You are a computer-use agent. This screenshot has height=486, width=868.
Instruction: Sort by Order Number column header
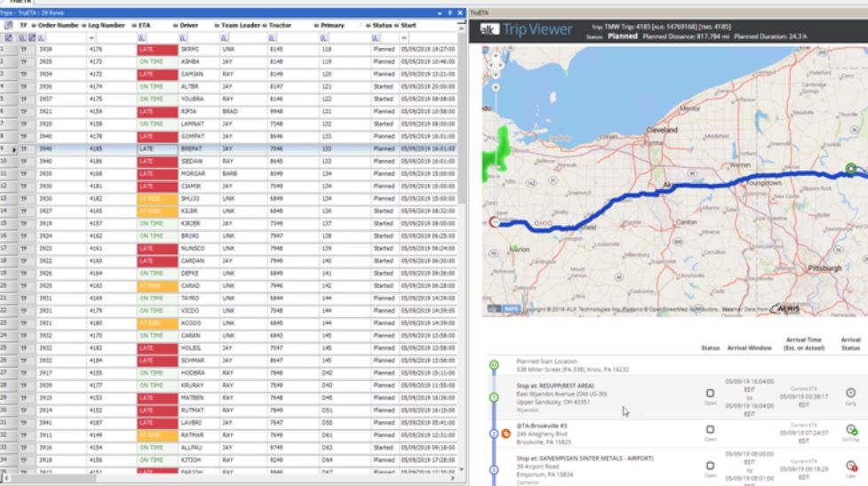point(58,26)
